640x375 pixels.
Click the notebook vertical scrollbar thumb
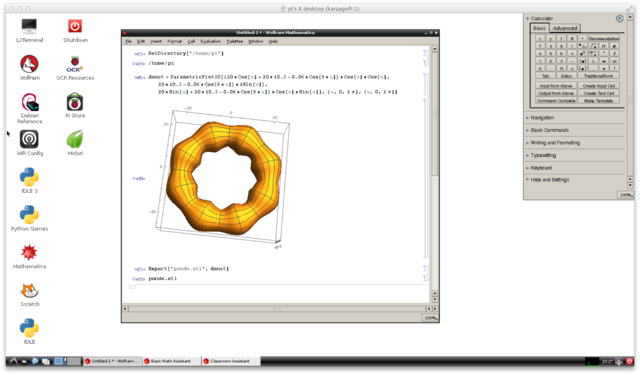pyautogui.click(x=435, y=114)
